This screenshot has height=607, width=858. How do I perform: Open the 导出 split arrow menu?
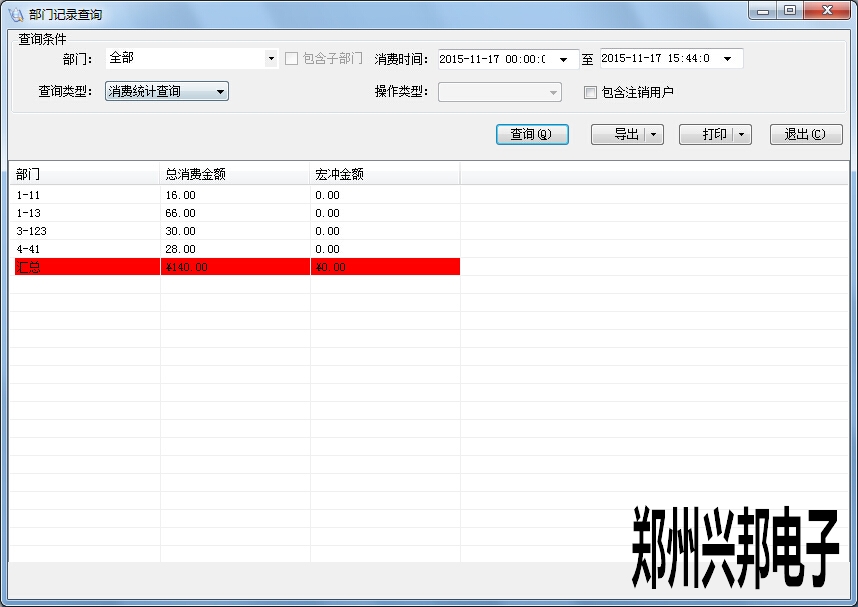tap(653, 134)
